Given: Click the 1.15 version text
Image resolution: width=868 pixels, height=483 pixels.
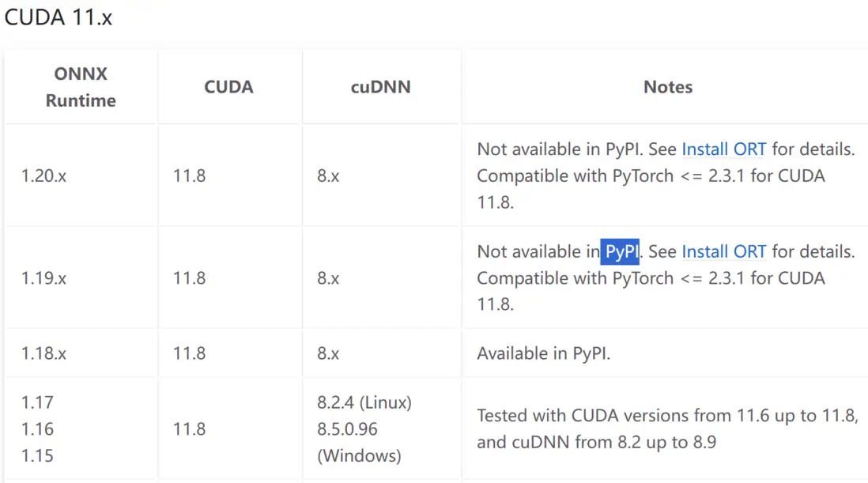Looking at the screenshot, I should click(x=37, y=456).
